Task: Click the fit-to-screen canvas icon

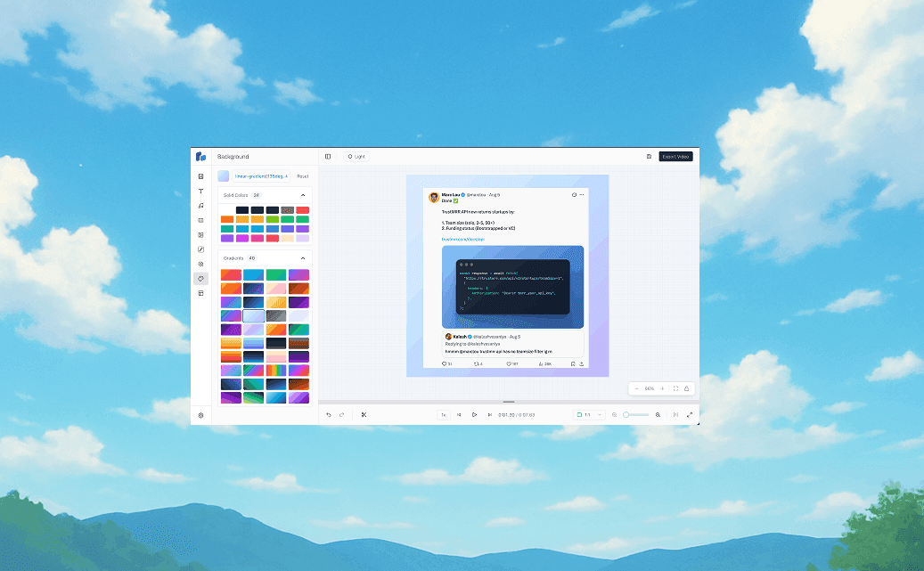Action: (676, 389)
